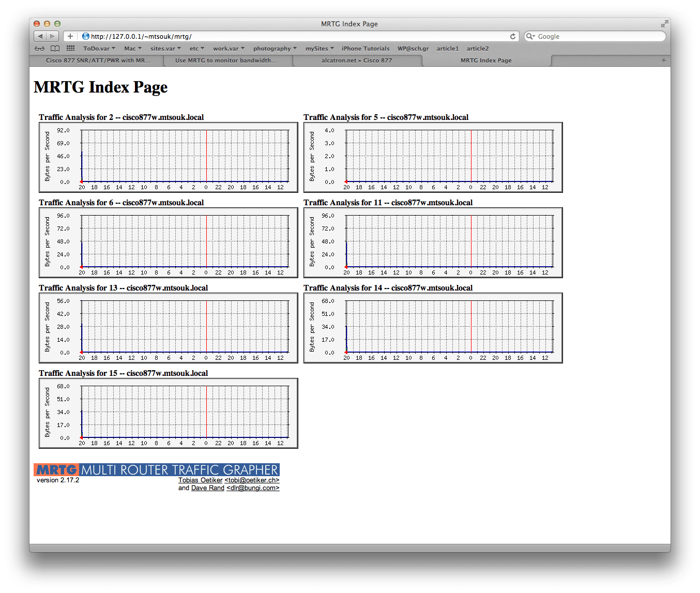Select the MRTG Index Page tab

[x=486, y=60]
